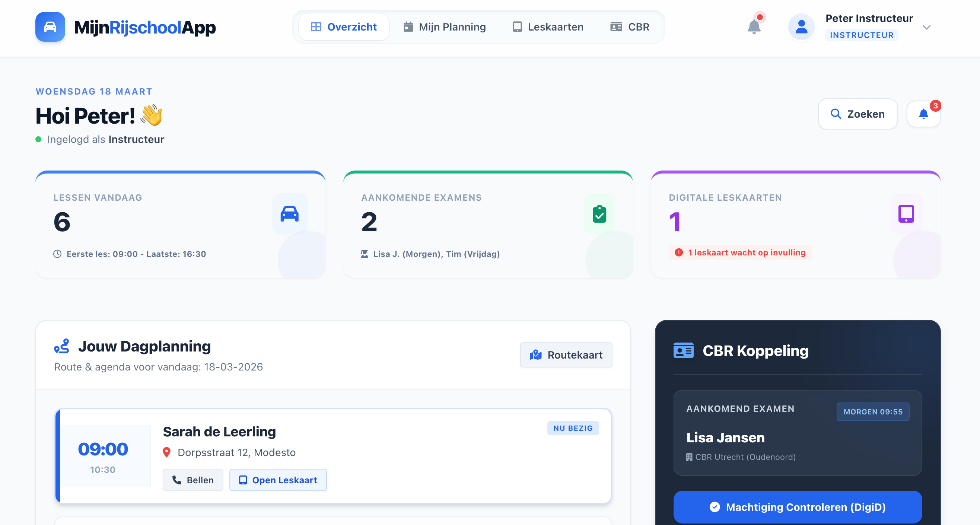Expand the dropdown next to Peter Instructeur

(x=927, y=27)
